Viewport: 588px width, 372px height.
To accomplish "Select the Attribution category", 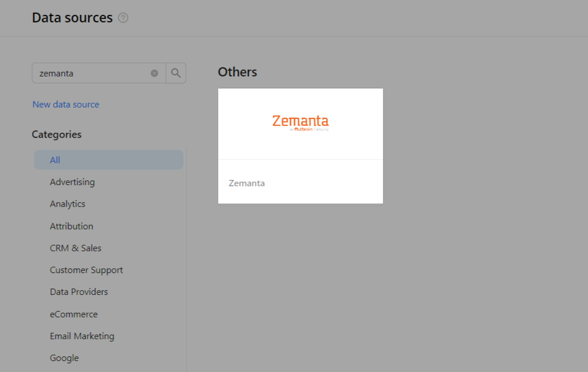I will (71, 226).
